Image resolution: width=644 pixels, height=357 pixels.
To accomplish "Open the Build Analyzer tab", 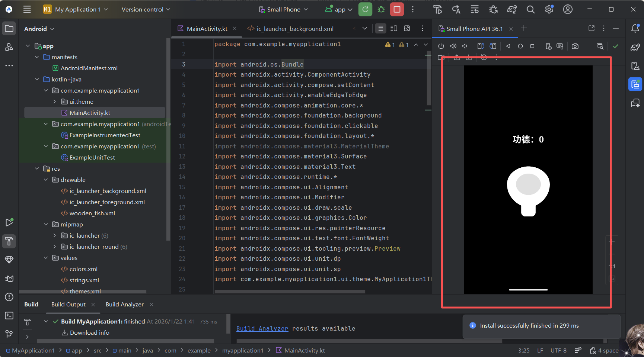I will pos(124,305).
